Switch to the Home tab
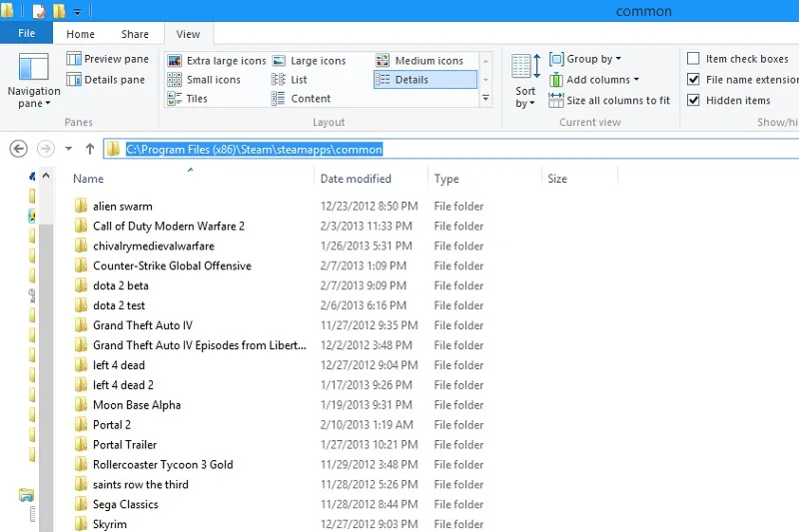This screenshot has height=532, width=799. coord(80,34)
